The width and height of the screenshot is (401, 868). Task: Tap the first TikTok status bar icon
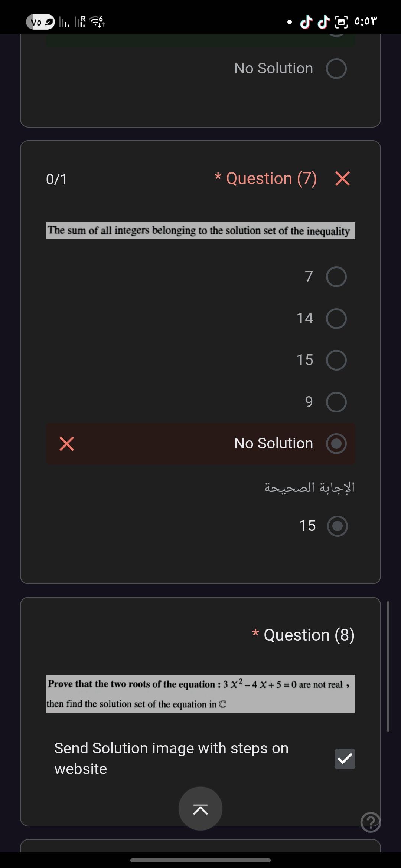click(306, 22)
